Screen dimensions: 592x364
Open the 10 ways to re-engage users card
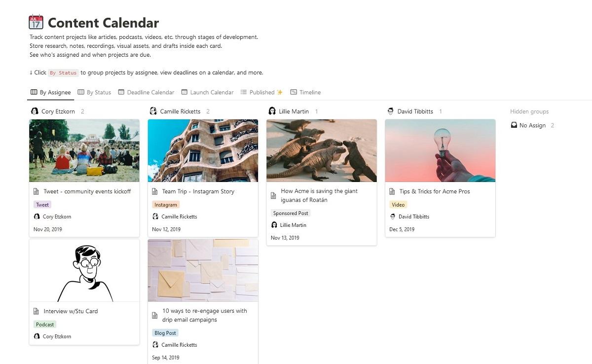point(204,315)
